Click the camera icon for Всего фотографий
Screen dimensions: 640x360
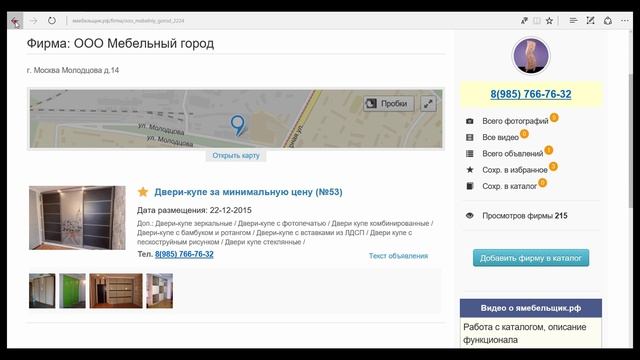pos(470,121)
